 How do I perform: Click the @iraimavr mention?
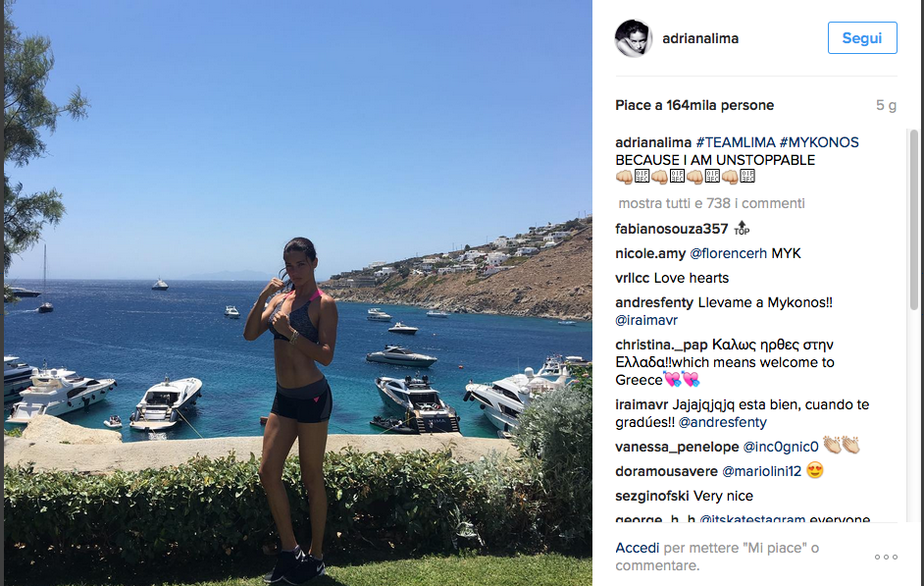point(646,320)
